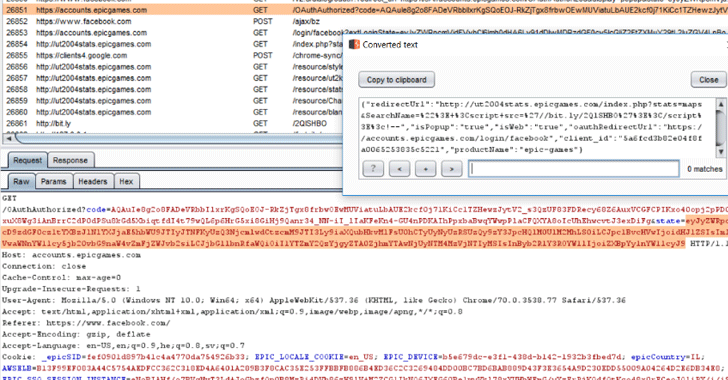Go to previous search match

399,169
